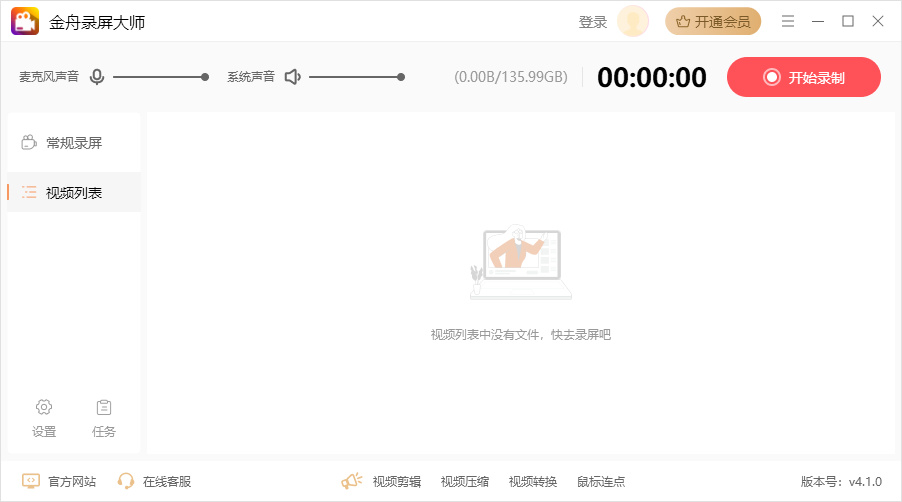
Task: Open the hamburger main menu
Action: pos(788,21)
